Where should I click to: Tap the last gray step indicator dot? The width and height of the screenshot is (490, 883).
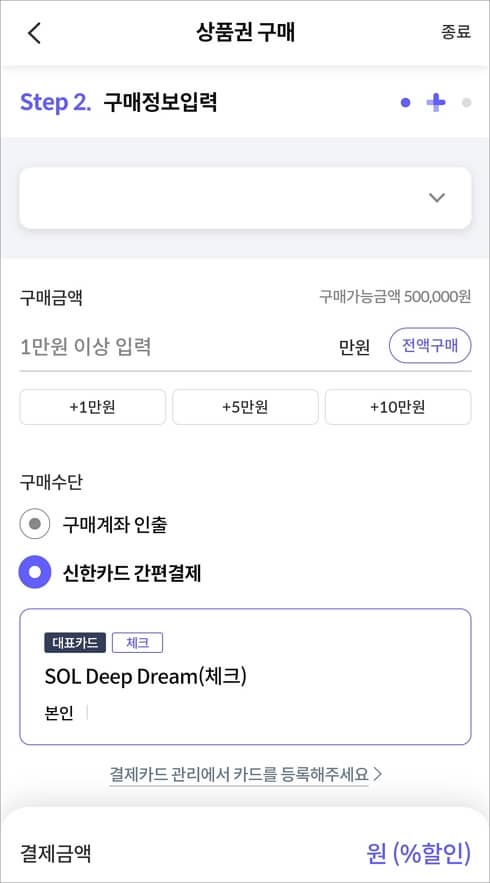click(x=466, y=102)
